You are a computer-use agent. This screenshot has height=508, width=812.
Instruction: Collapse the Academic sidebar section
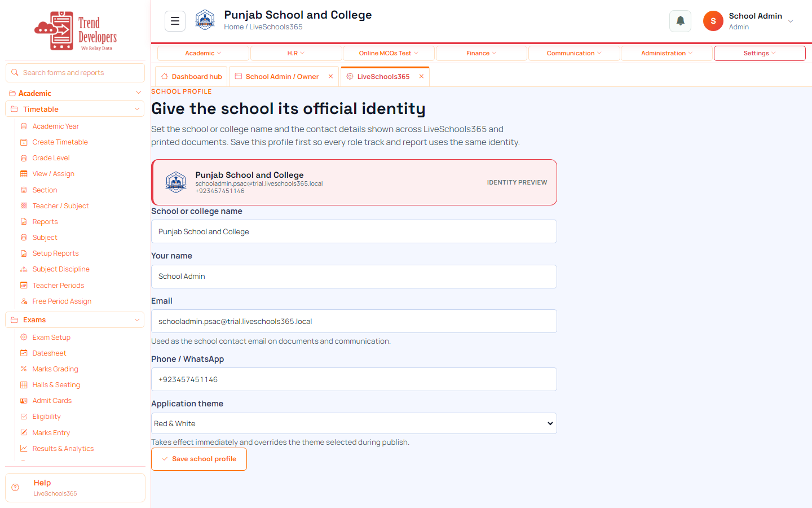click(138, 93)
